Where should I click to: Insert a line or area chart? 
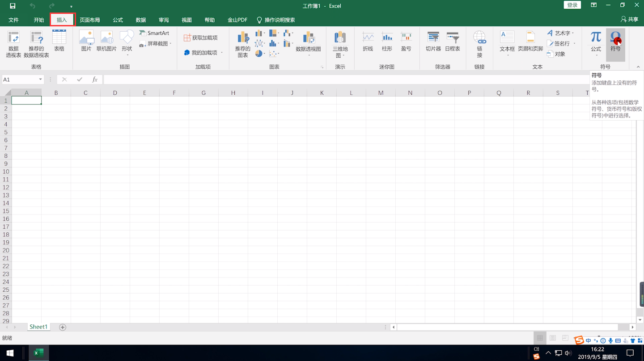pyautogui.click(x=260, y=43)
